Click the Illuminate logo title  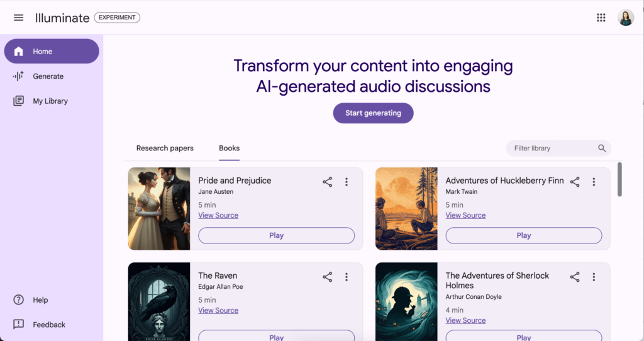tap(62, 18)
